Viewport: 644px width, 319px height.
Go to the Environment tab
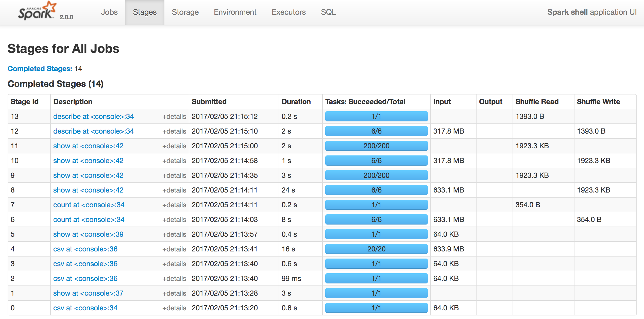tap(235, 12)
